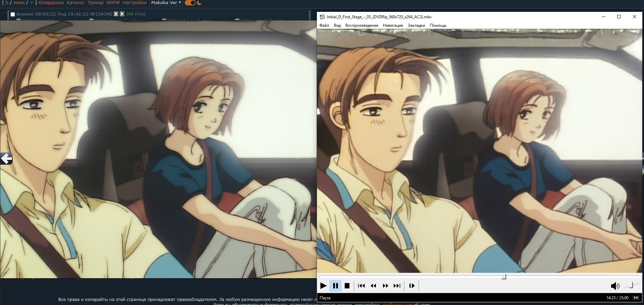The width and height of the screenshot is (644, 305).
Task: Open the Юзердоски link
Action: [51, 3]
